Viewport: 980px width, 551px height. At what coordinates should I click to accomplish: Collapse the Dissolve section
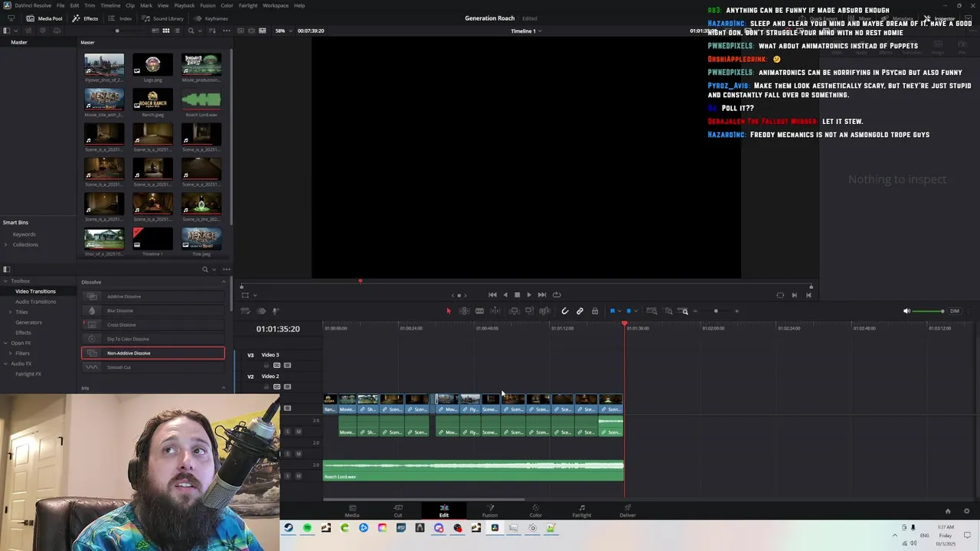coord(224,282)
